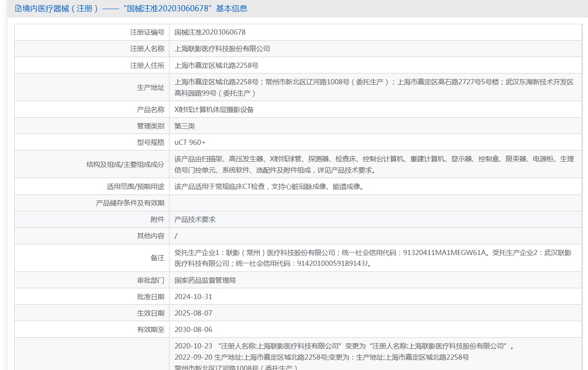Select the 生效日期 row label
Image resolution: width=588 pixels, height=370 pixels.
pos(151,313)
